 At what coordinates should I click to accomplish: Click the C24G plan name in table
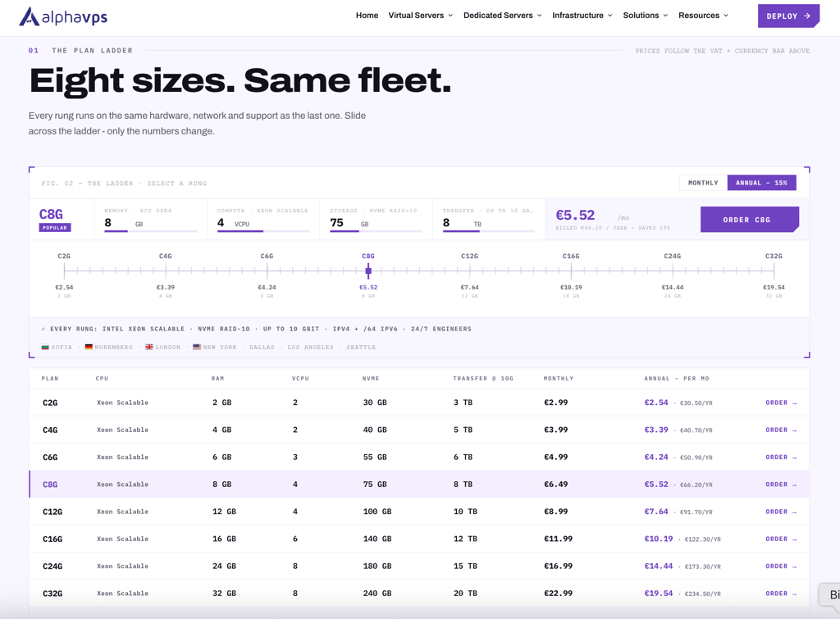coord(52,567)
